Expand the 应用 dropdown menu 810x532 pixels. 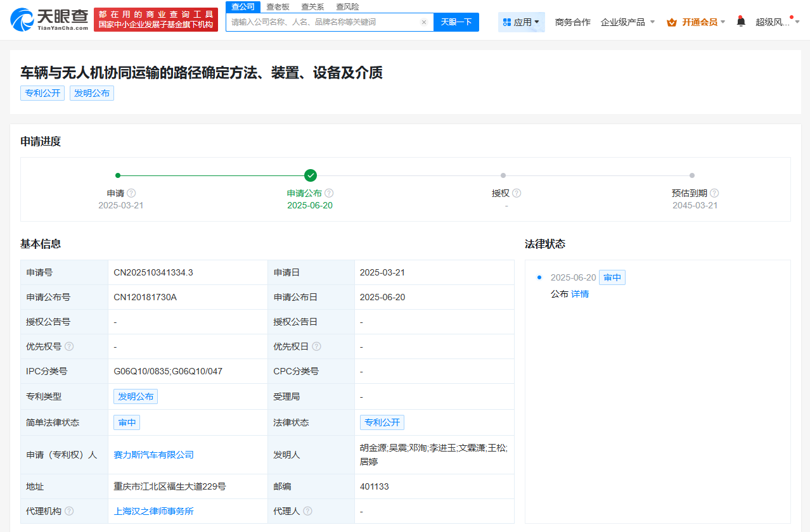click(x=521, y=22)
